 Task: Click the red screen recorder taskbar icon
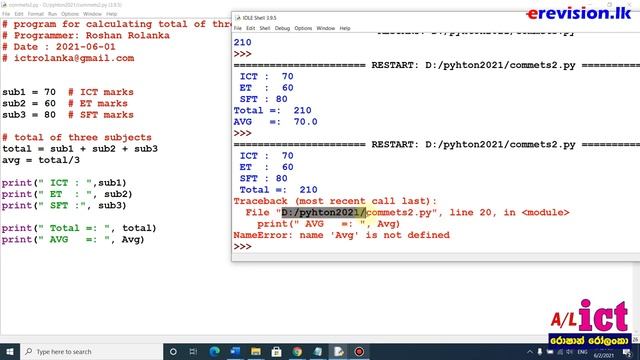359,351
